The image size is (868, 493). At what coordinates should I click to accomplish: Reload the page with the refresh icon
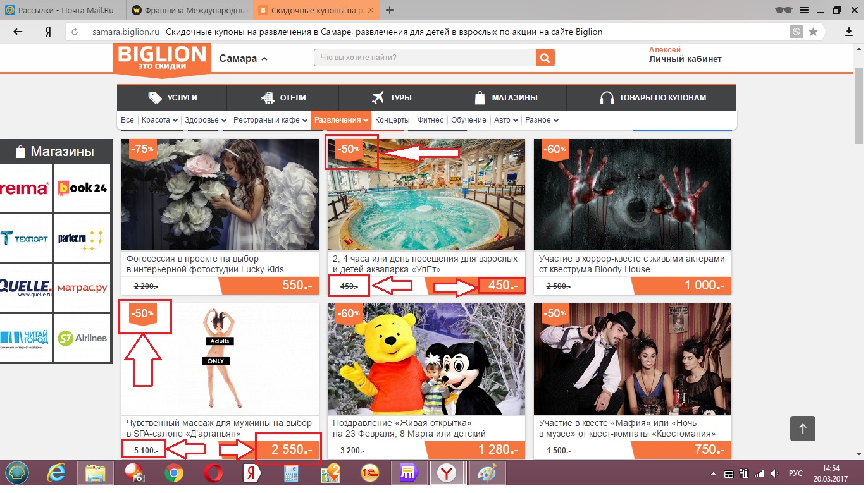(75, 32)
